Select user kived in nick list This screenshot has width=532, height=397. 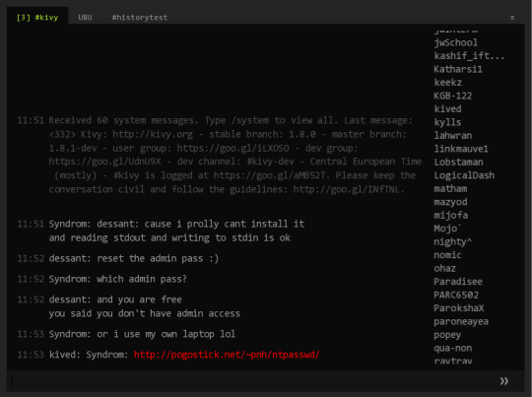tap(448, 109)
